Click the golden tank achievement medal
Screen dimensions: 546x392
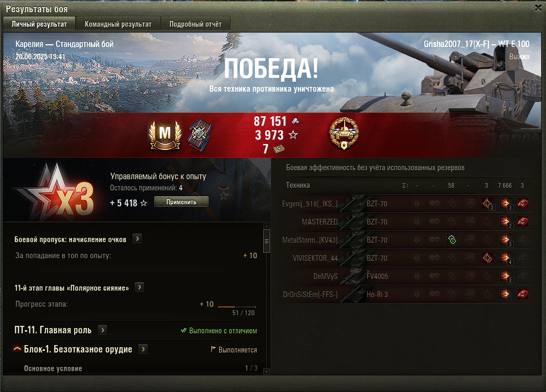click(344, 133)
